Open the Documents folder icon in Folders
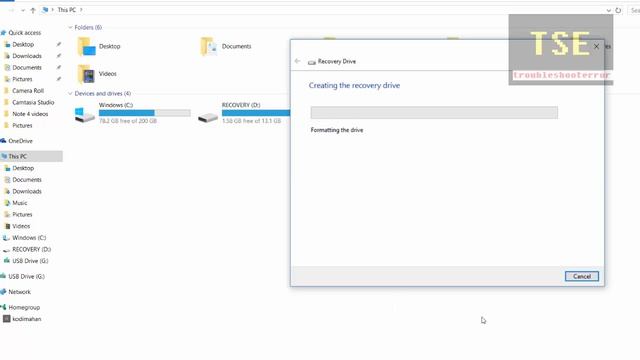The height and width of the screenshot is (360, 640). [x=209, y=46]
